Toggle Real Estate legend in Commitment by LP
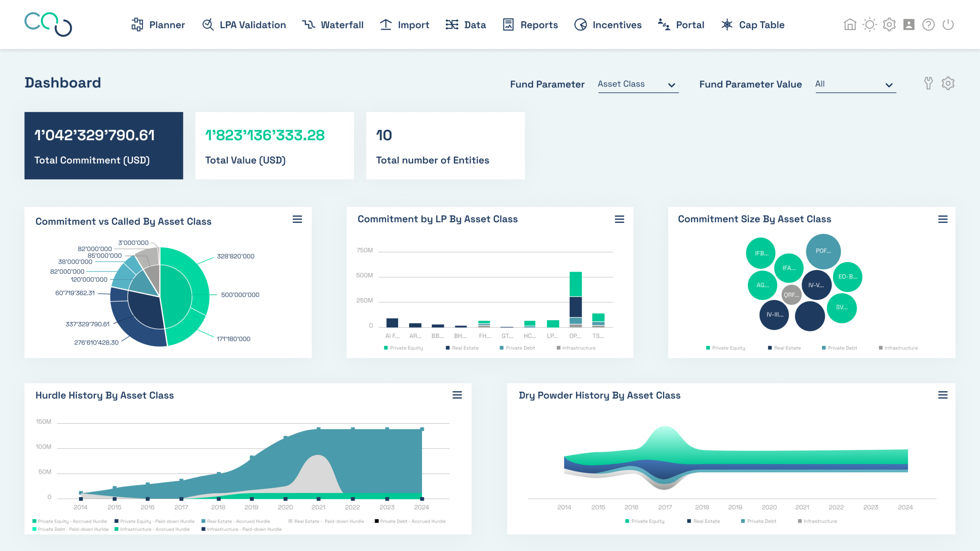 click(462, 348)
